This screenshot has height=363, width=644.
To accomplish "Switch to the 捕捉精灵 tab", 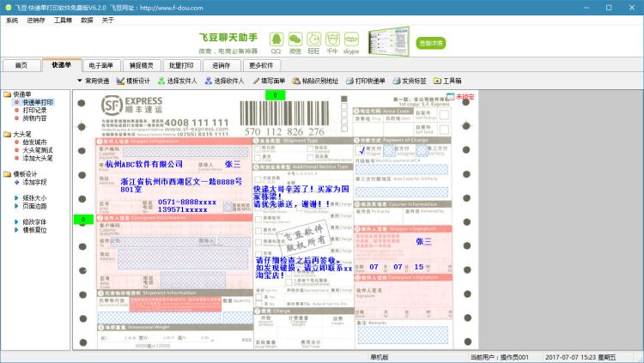I will (141, 65).
